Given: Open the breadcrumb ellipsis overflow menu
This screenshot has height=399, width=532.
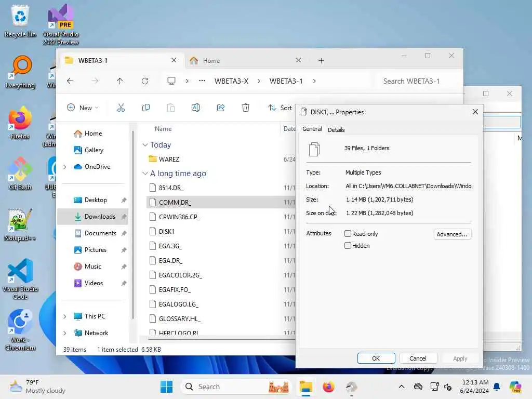Looking at the screenshot, I should tap(202, 81).
